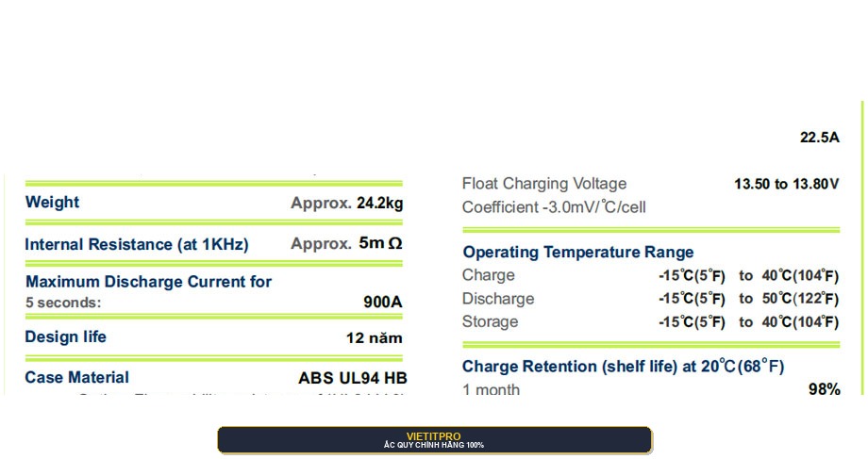868x459 pixels.
Task: Click the 13.50 to 13.80V value
Action: click(x=787, y=184)
